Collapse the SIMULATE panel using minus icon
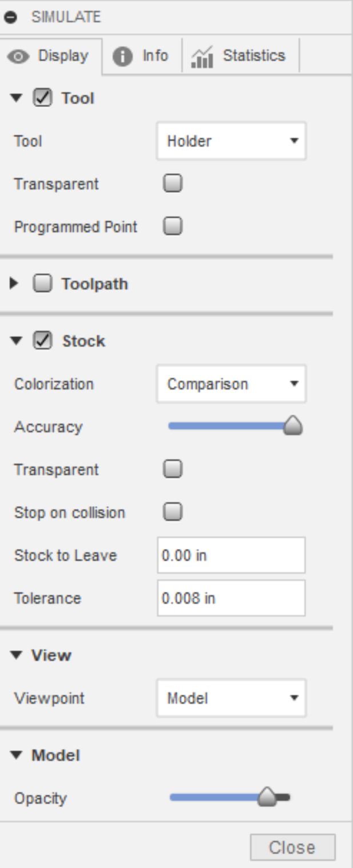Viewport: 353px width, 868px height. click(x=10, y=17)
